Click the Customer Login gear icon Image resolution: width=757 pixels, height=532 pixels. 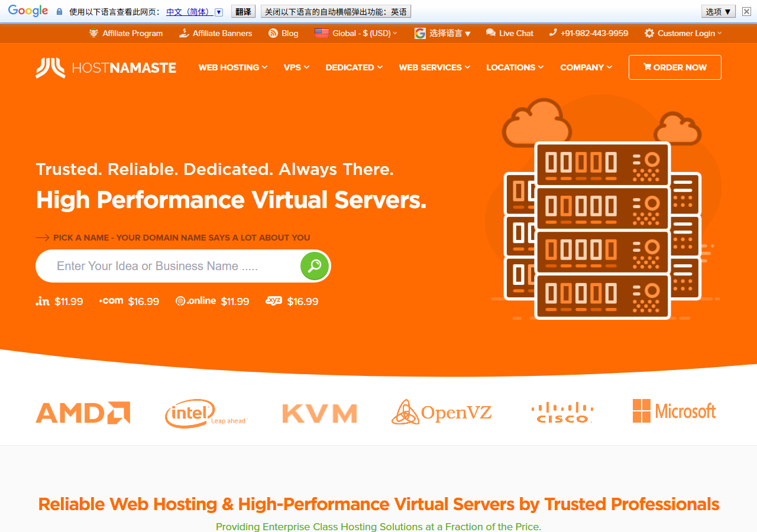tap(649, 33)
